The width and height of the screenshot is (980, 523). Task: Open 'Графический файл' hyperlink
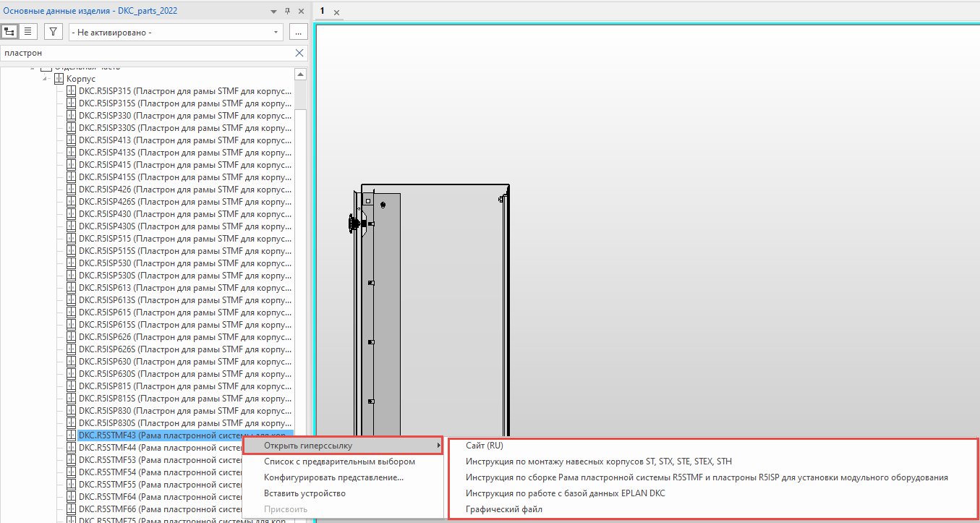coord(504,509)
